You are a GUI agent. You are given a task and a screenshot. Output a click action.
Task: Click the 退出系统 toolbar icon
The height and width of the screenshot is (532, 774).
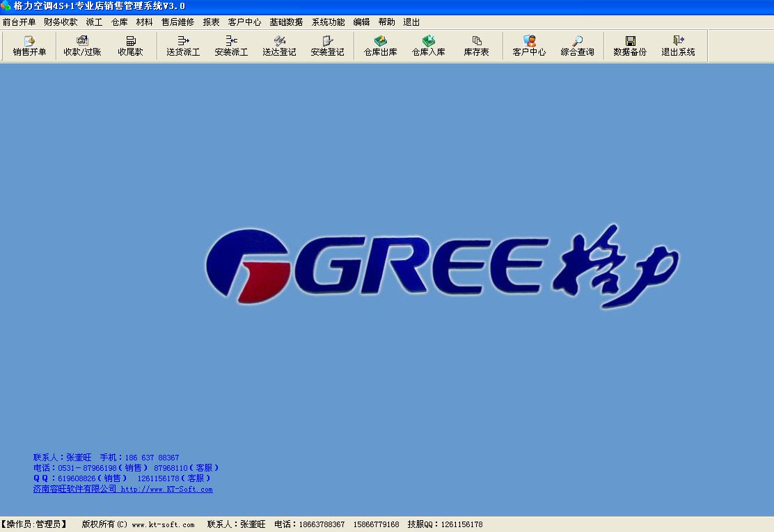click(678, 47)
